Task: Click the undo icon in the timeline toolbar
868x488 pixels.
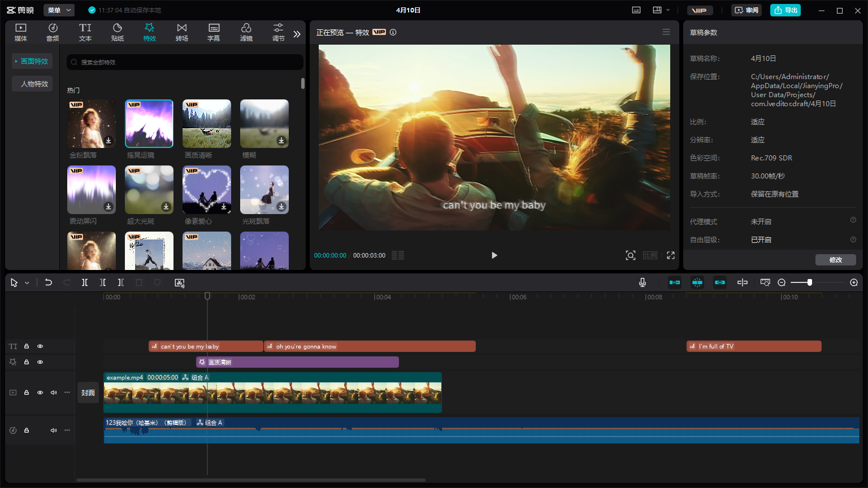Action: coord(49,282)
